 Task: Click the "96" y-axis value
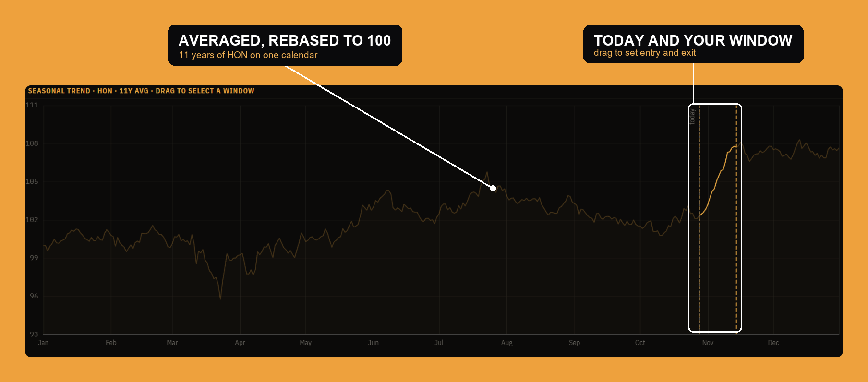[x=34, y=296]
